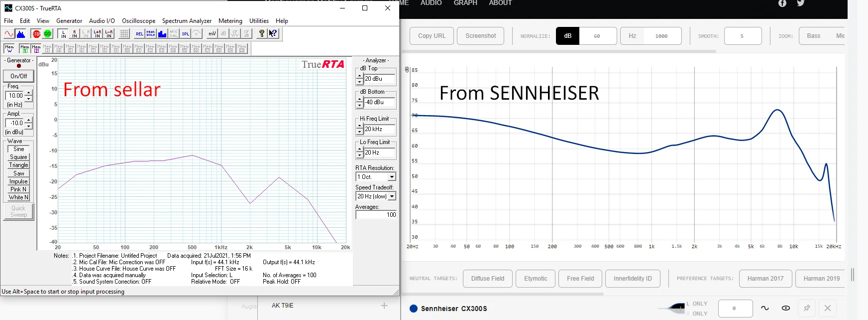Select the L+R IN input icon
This screenshot has height=320, width=868.
97,34
